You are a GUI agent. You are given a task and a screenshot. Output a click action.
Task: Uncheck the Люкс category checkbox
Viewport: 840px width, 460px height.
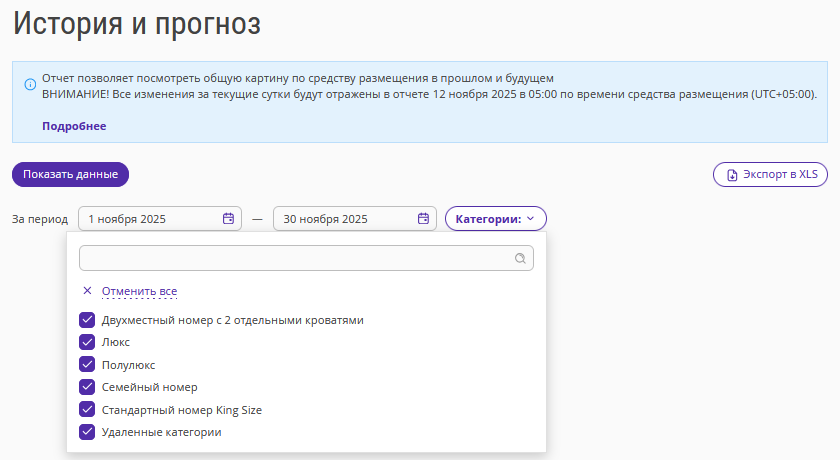pyautogui.click(x=87, y=342)
